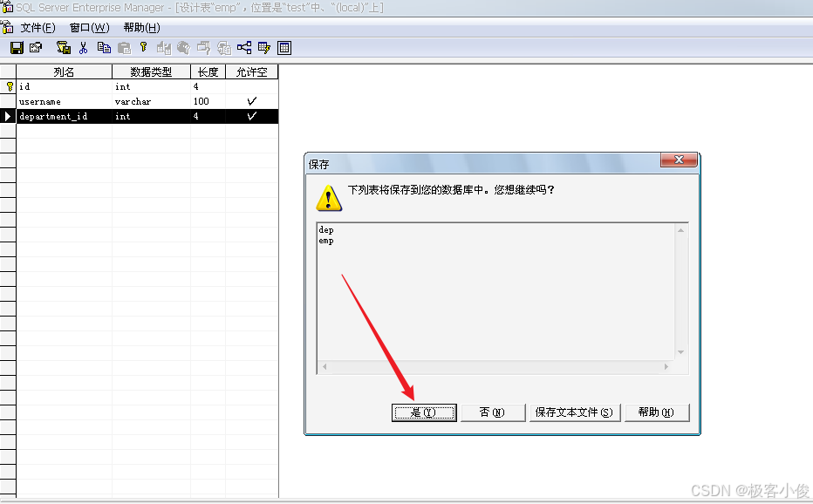This screenshot has width=813, height=504.
Task: Click the 'int' data type of id row
Action: click(x=152, y=86)
